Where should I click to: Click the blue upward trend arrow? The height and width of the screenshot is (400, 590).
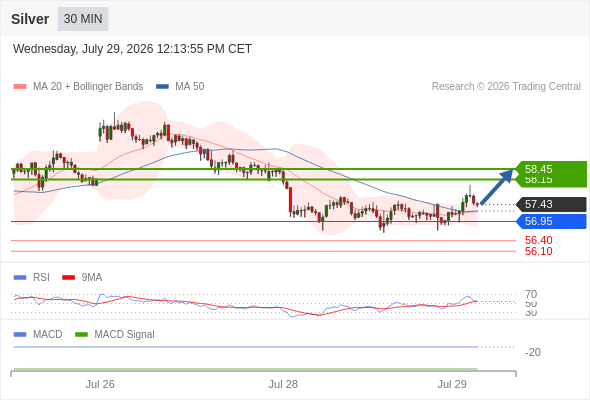click(x=497, y=187)
